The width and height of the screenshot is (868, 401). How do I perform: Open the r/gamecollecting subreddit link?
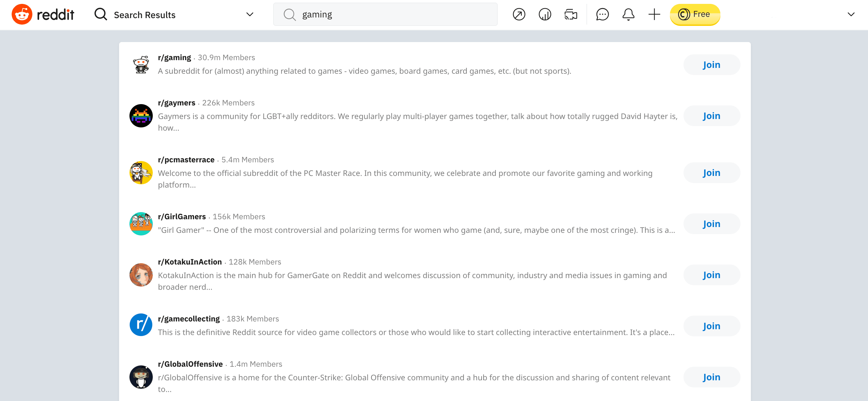pyautogui.click(x=189, y=319)
